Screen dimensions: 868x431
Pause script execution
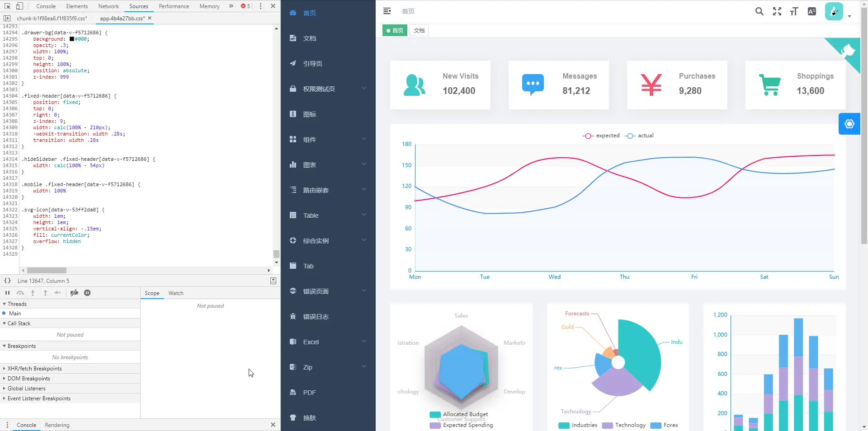7,293
